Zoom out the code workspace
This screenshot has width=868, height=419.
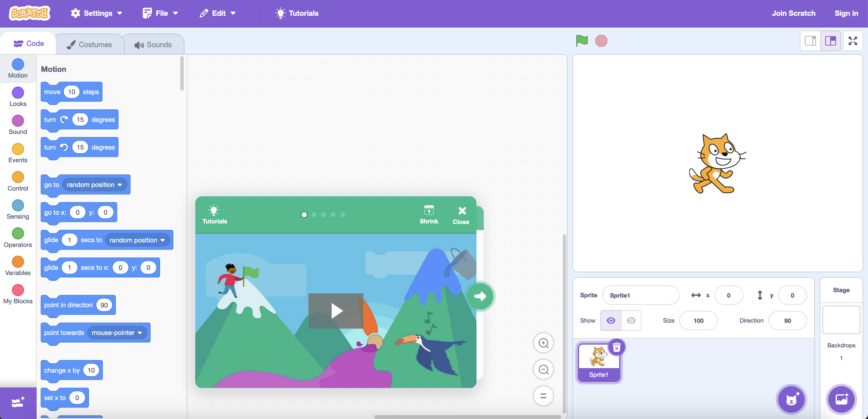pyautogui.click(x=543, y=369)
